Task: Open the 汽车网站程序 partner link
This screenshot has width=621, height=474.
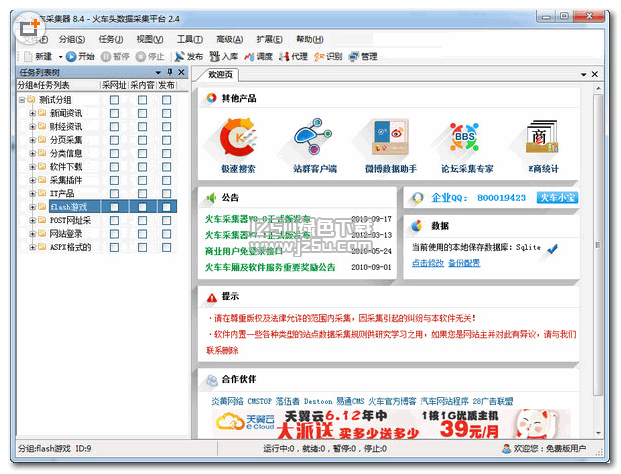Action: [444, 402]
